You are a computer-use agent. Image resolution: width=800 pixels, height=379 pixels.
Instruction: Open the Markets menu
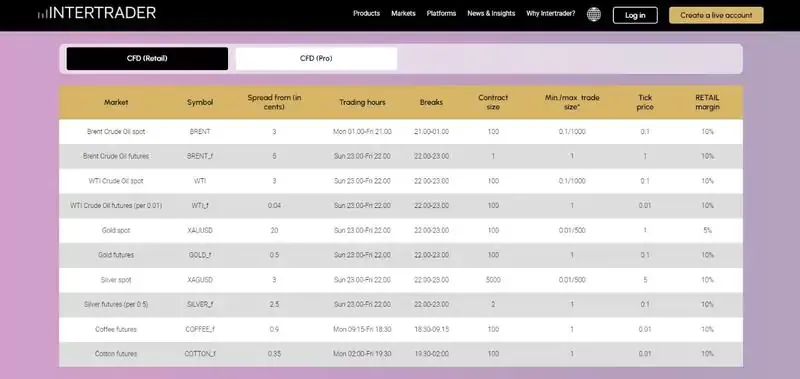tap(403, 14)
